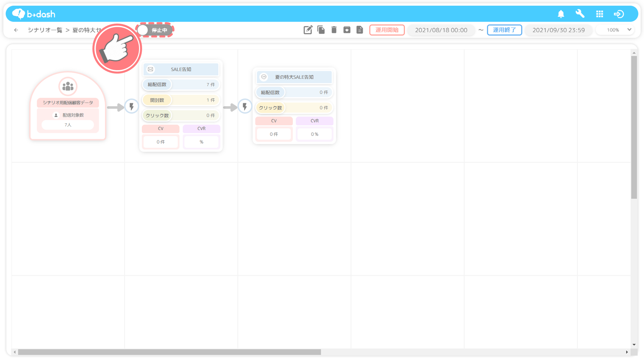
Task: Open the apps grid menu
Action: pos(599,14)
